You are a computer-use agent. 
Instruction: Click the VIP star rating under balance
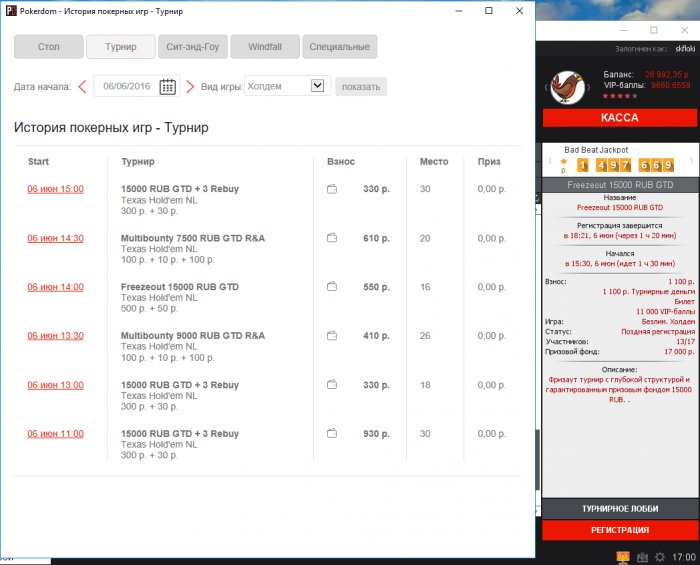coord(620,96)
